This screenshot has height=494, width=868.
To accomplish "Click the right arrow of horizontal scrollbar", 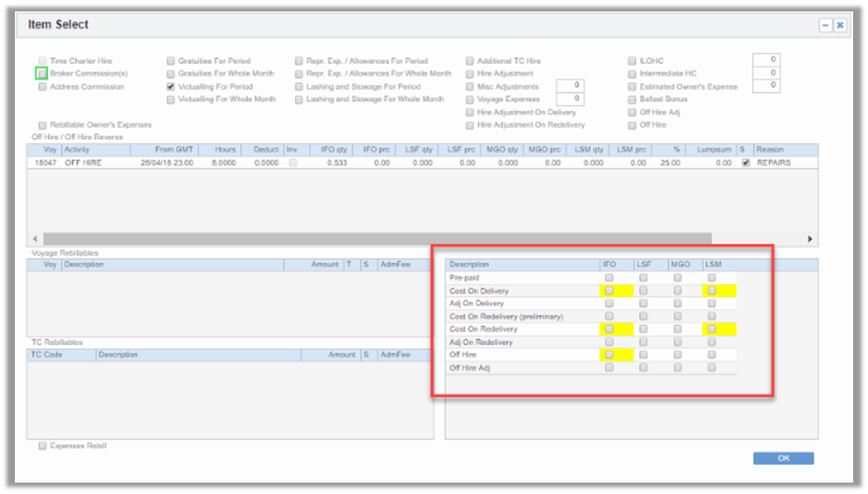I will (x=810, y=238).
